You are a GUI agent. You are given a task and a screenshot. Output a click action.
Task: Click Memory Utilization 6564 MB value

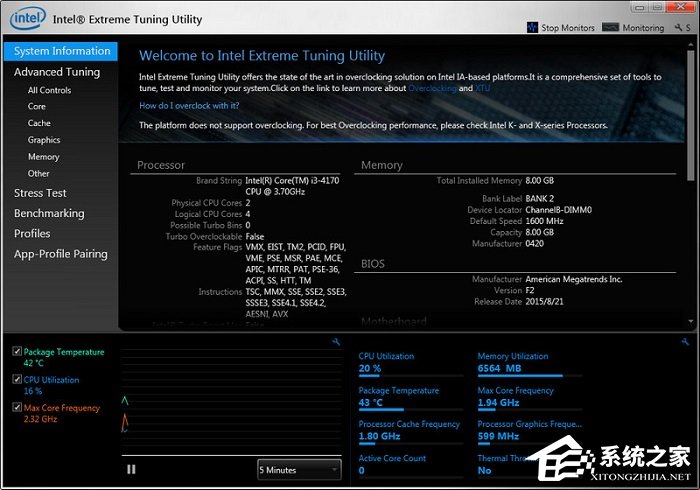499,369
